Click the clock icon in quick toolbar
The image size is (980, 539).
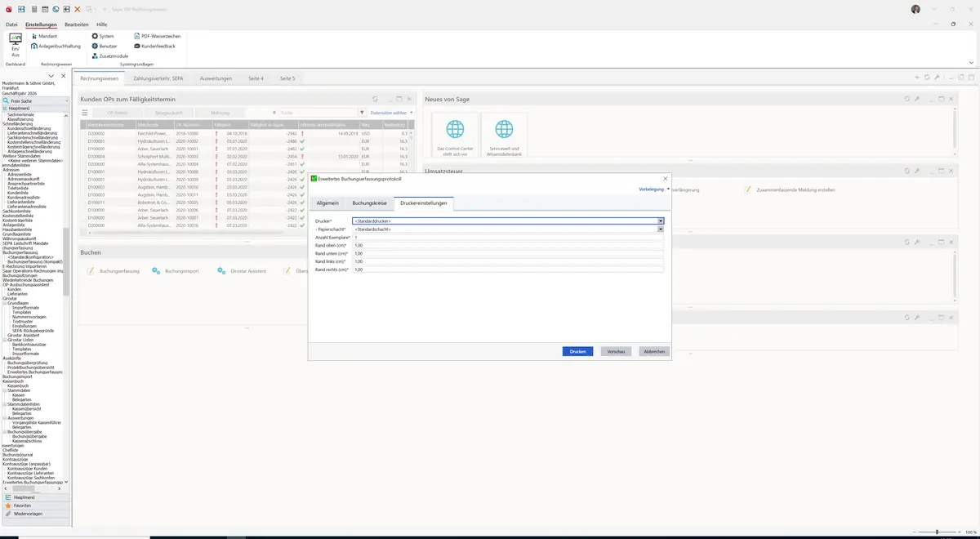pos(56,9)
